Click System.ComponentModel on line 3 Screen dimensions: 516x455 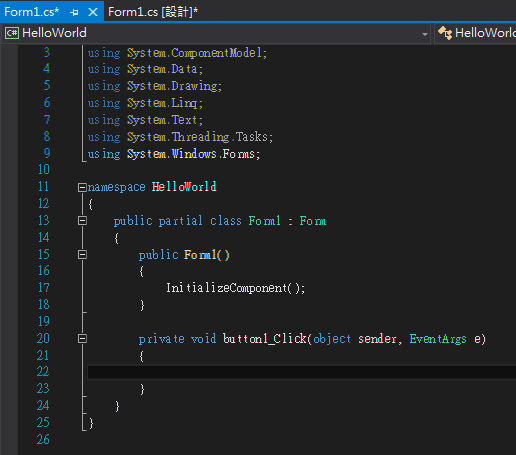click(x=196, y=53)
